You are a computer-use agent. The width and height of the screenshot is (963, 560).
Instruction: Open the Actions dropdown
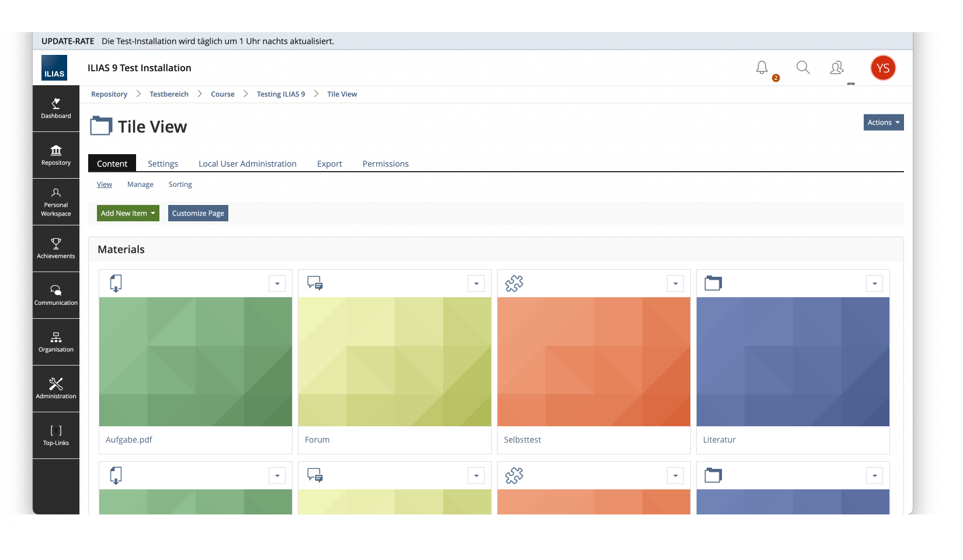coord(884,123)
